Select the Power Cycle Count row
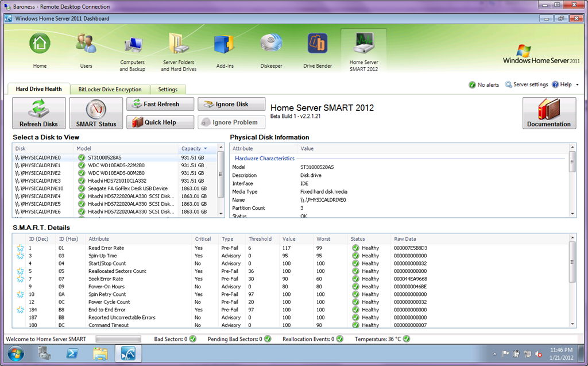 291,302
